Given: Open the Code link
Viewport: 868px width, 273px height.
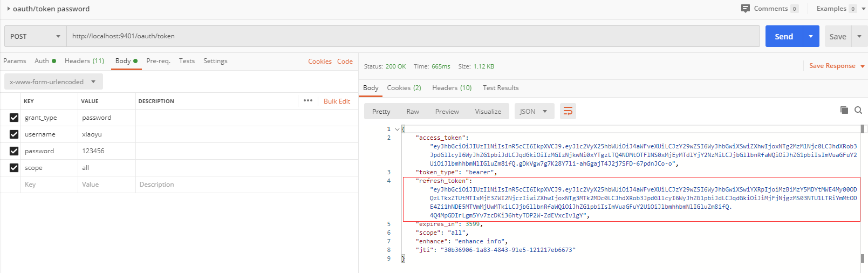Looking at the screenshot, I should pyautogui.click(x=345, y=62).
